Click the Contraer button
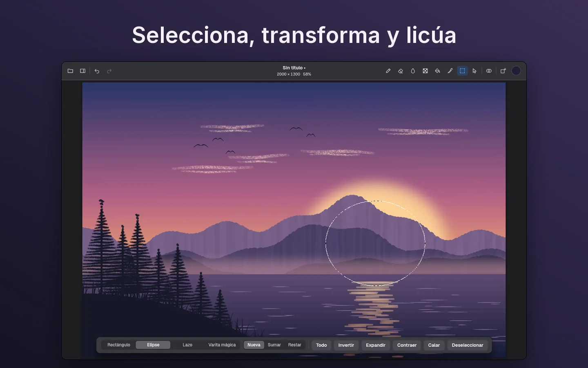 coord(407,345)
